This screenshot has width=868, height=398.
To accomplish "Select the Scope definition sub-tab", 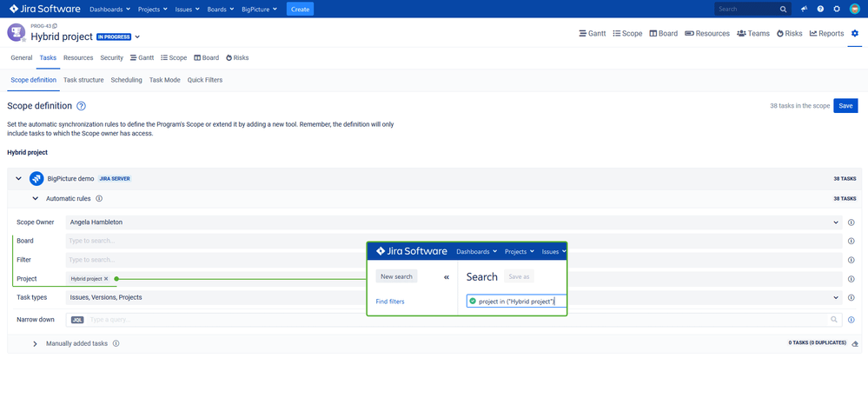I will 33,80.
